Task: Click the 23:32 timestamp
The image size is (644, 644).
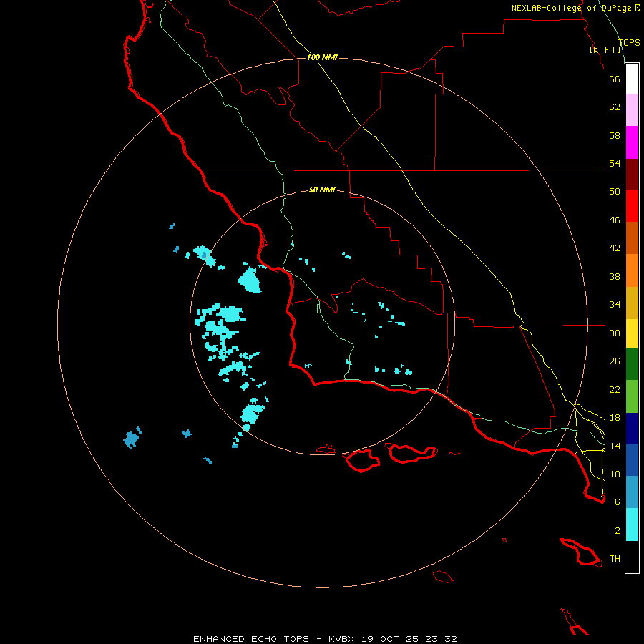Action: [441, 639]
